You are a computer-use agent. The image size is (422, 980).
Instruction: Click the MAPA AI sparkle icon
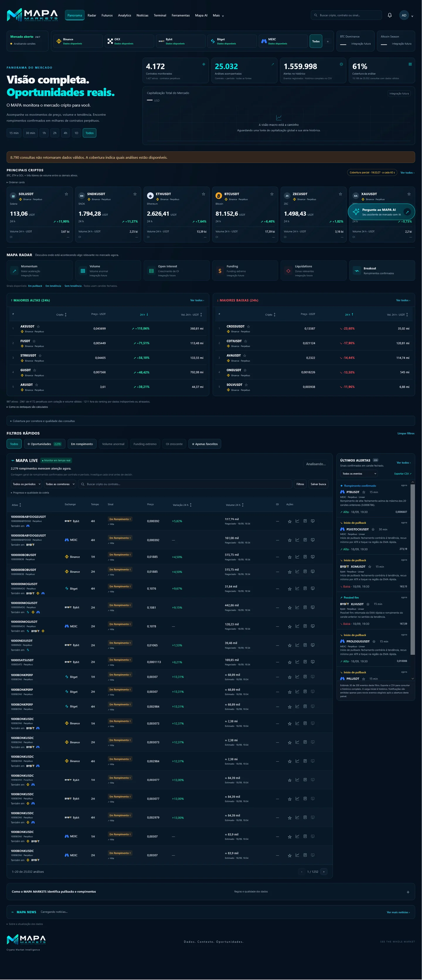[356, 212]
